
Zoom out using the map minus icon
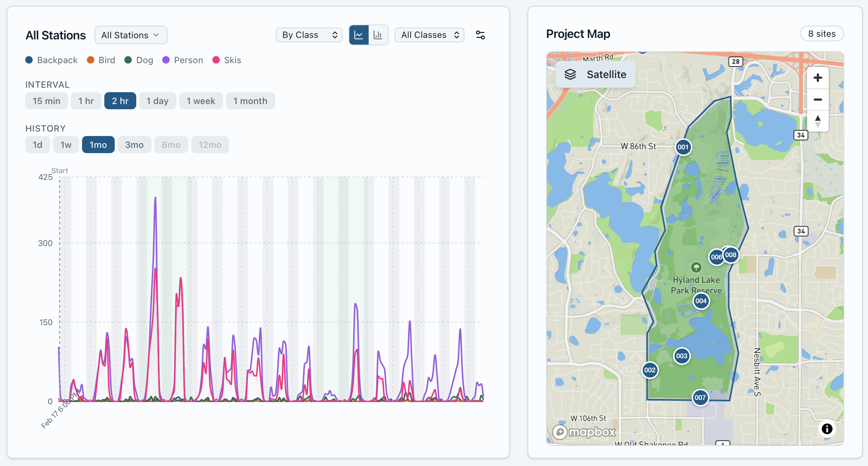point(818,99)
